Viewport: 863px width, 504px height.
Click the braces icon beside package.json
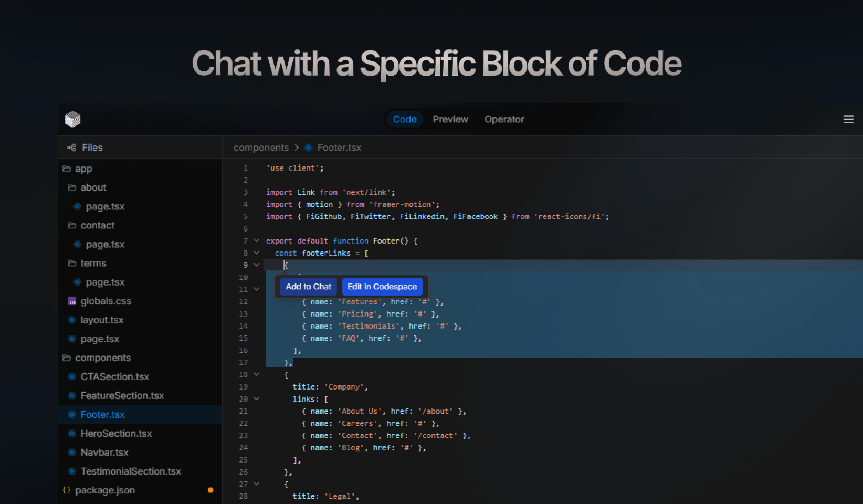[x=67, y=490]
